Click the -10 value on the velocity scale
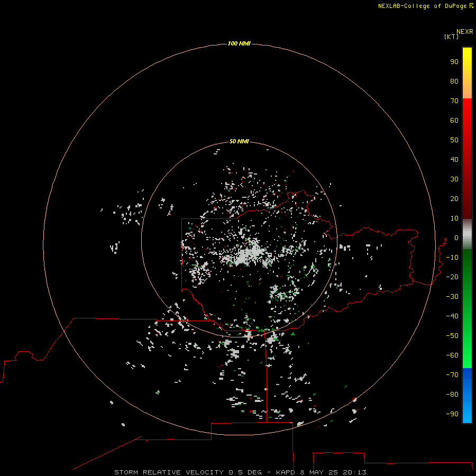This screenshot has width=476, height=476. [x=452, y=258]
